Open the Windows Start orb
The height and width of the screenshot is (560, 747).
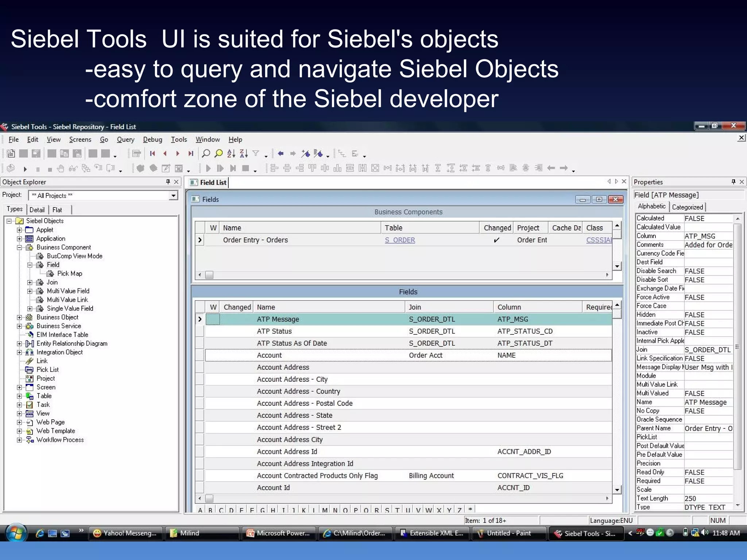(x=16, y=533)
